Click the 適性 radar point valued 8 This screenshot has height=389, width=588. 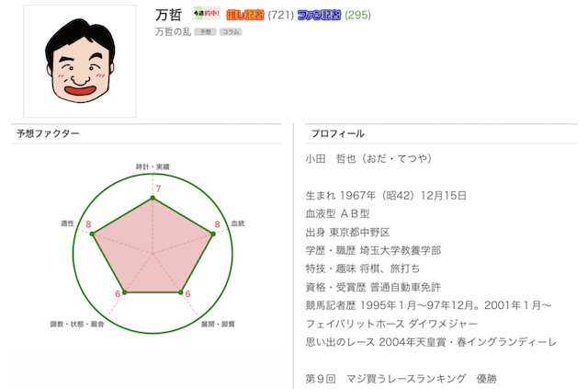pos(92,234)
